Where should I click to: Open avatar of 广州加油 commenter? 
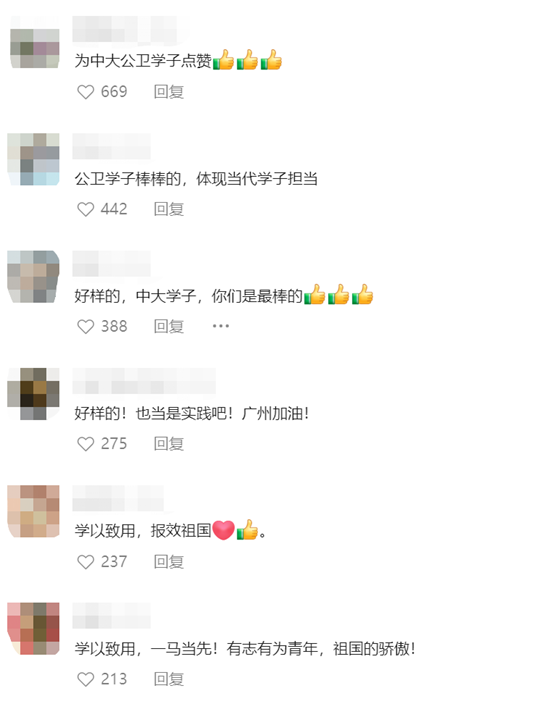click(33, 394)
